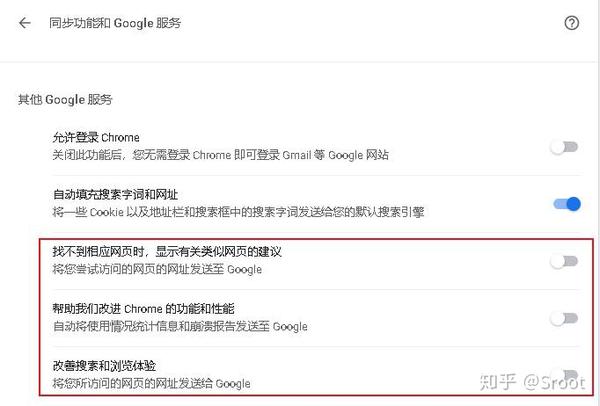
Task: Click the 自动填充搜索字词和网址 row title
Action: pyautogui.click(x=115, y=194)
